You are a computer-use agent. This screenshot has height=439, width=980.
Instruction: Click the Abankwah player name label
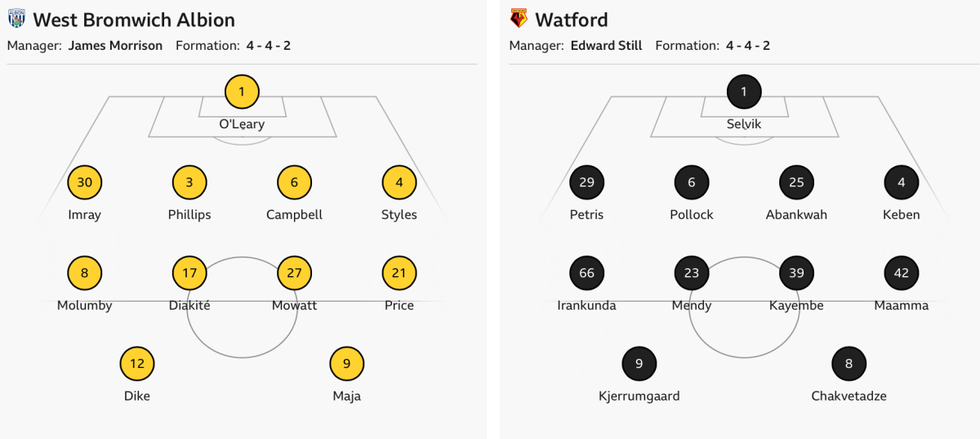pyautogui.click(x=796, y=215)
